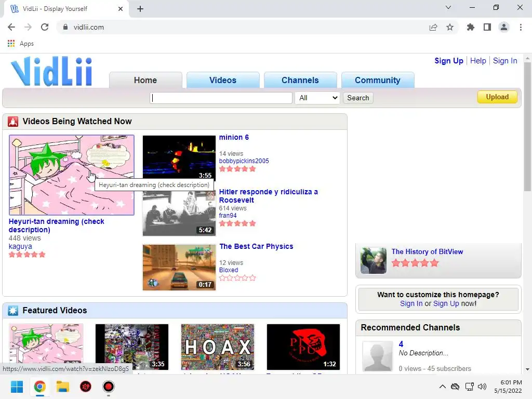This screenshot has width=532, height=399.
Task: Show hidden system tray icons
Action: (x=443, y=387)
